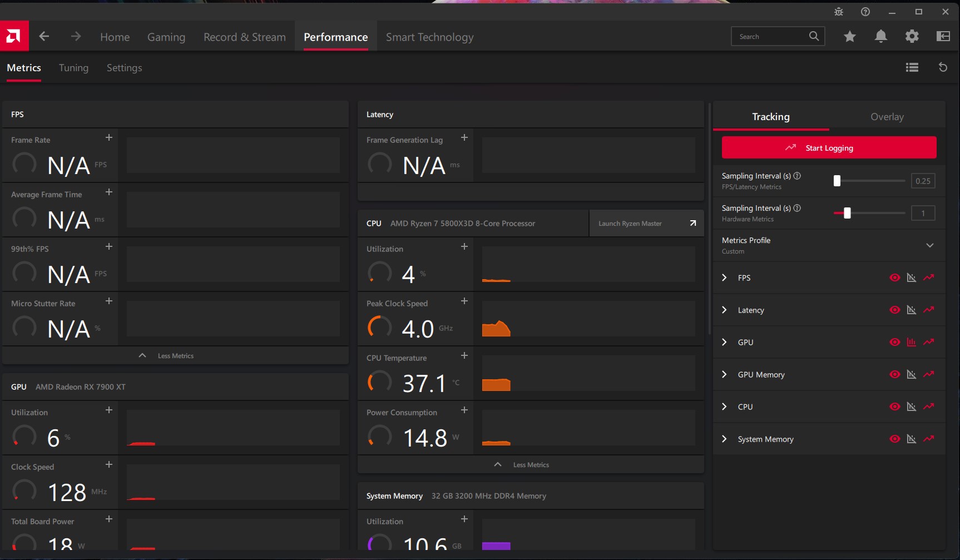960x560 pixels.
Task: Add CPU Temperature metric with plus
Action: pyautogui.click(x=464, y=355)
